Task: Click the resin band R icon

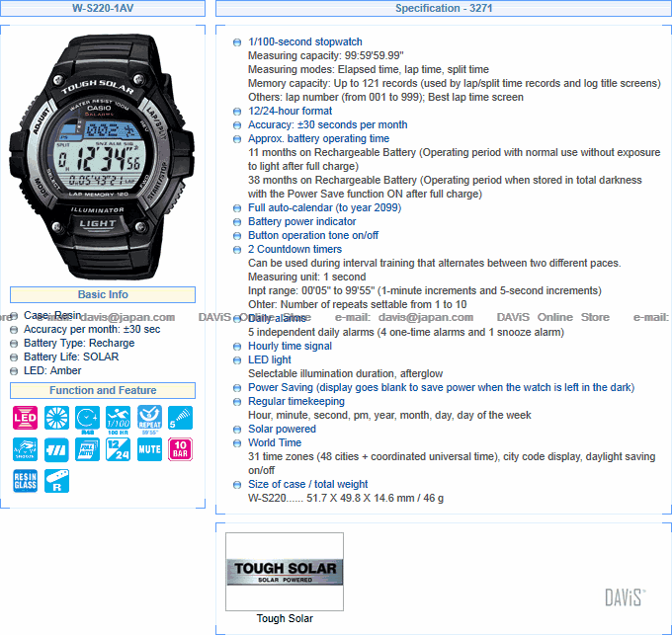Action: (x=56, y=481)
